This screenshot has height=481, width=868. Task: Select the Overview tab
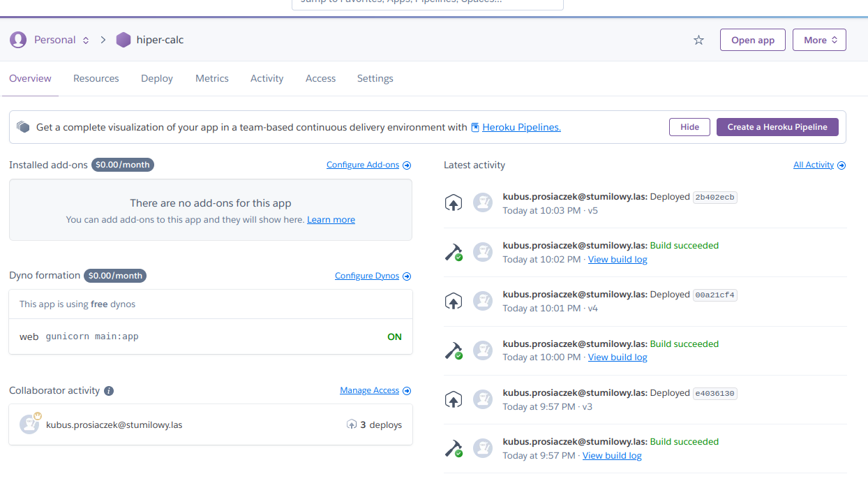tap(30, 78)
